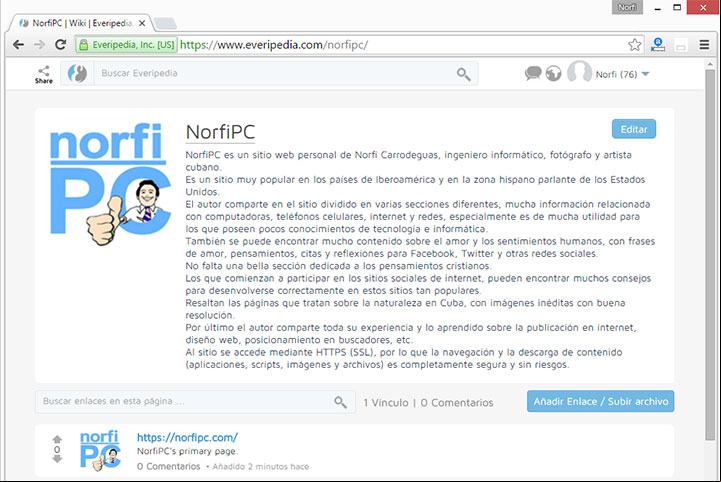Image resolution: width=721 pixels, height=482 pixels.
Task: Click the Norfi user avatar
Action: 579,72
